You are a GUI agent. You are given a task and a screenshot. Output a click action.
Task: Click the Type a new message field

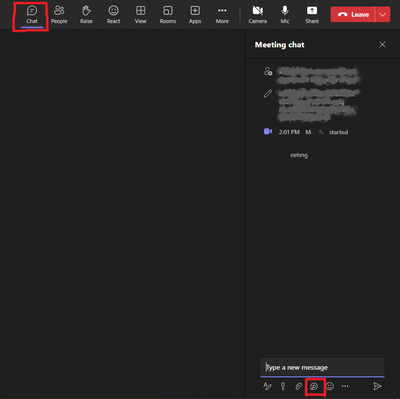tap(322, 367)
